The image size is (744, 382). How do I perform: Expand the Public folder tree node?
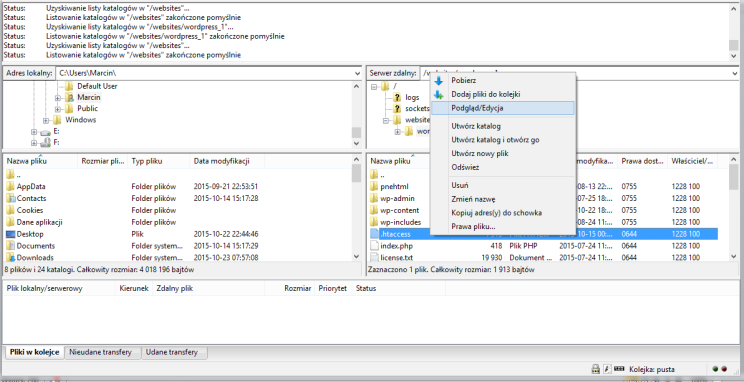pyautogui.click(x=58, y=109)
